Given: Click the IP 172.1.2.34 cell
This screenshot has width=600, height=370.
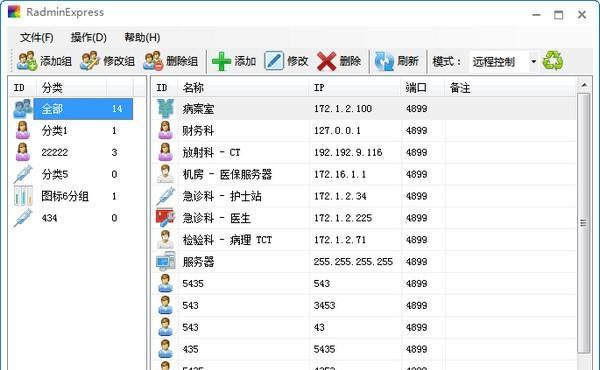Looking at the screenshot, I should pos(340,196).
